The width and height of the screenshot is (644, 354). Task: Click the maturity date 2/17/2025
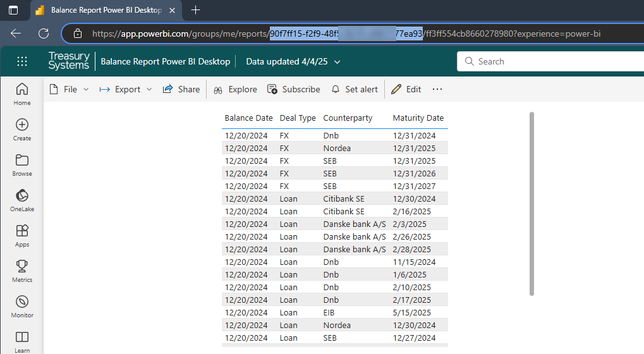(x=411, y=300)
